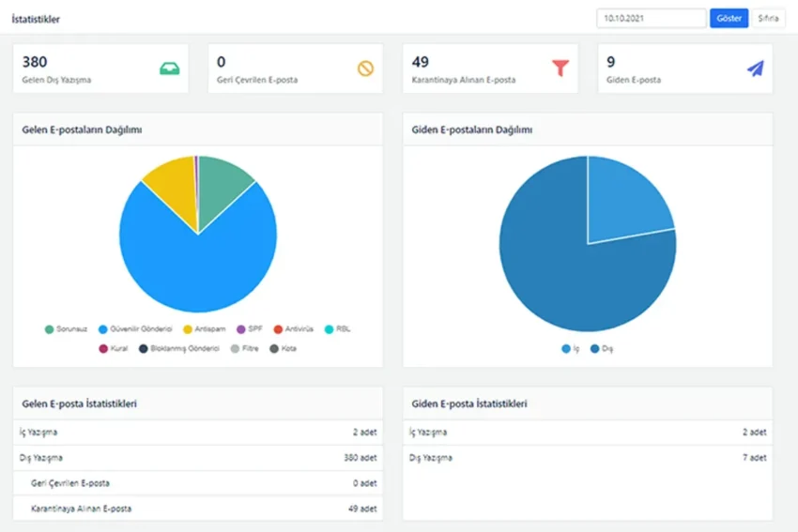Click the blue paper plane Giden E-posta icon
The height and width of the screenshot is (532, 798).
tap(755, 68)
